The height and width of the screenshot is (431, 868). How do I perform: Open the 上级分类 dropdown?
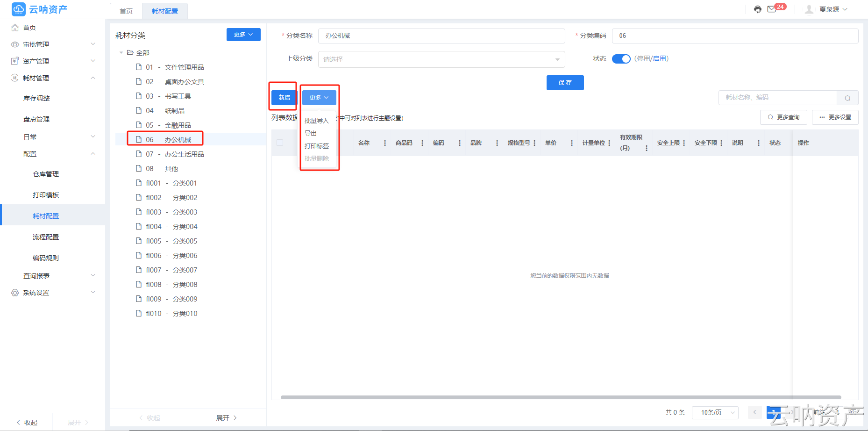point(441,59)
